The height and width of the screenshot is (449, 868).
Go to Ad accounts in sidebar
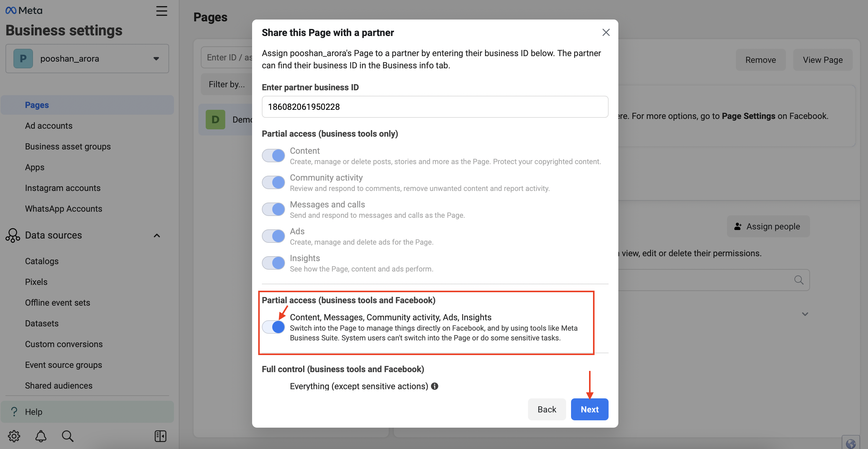pos(49,126)
